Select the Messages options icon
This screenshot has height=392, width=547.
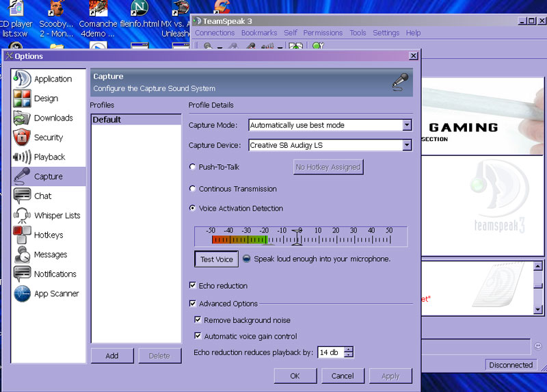point(22,254)
